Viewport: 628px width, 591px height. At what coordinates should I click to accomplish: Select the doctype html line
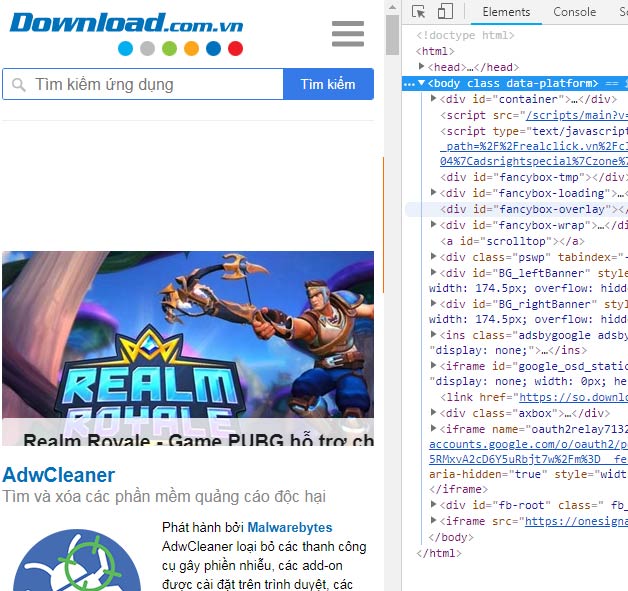tap(465, 35)
